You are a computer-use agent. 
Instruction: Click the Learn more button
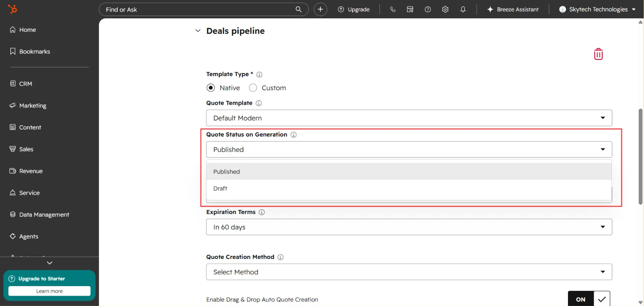click(x=49, y=291)
